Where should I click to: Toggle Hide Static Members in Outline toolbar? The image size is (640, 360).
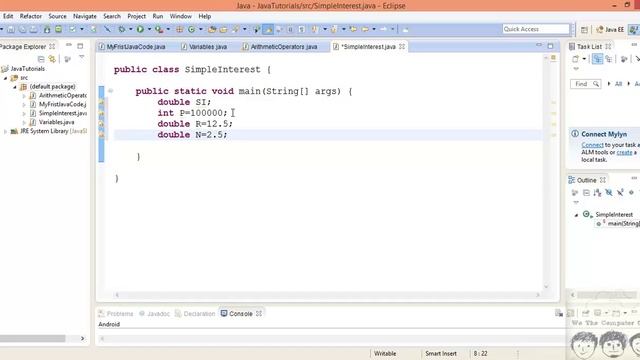620,192
